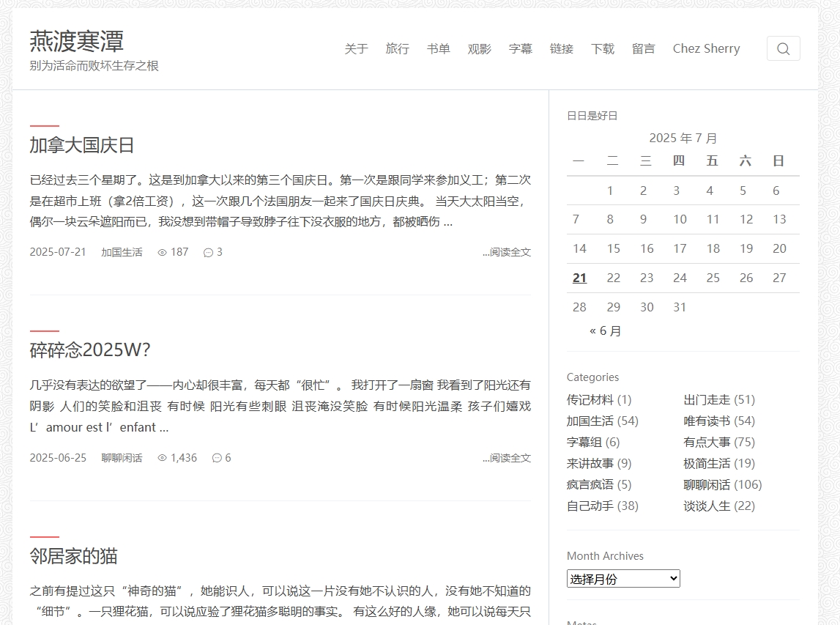Viewport: 840px width, 625px height.
Task: Click the site title 燕渡寒潭
Action: 76,42
